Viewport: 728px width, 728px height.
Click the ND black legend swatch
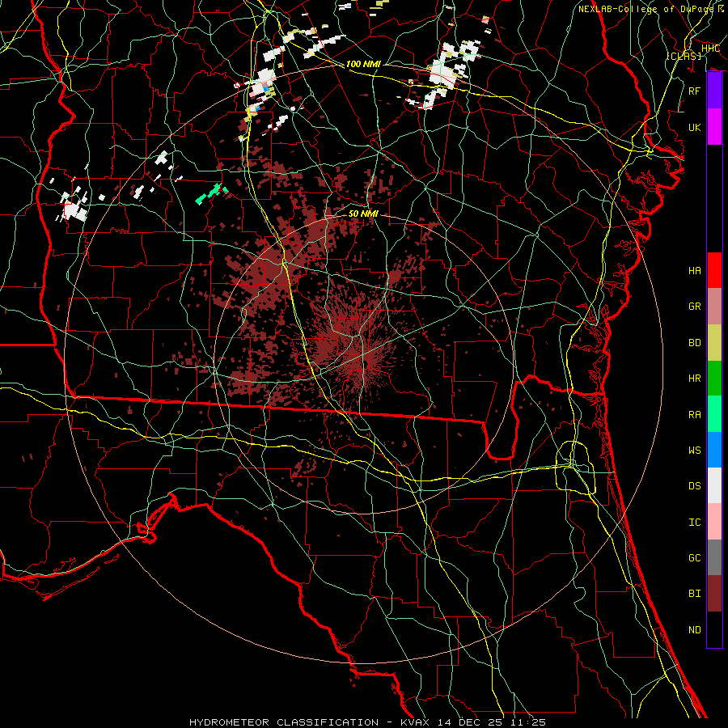[x=714, y=629]
